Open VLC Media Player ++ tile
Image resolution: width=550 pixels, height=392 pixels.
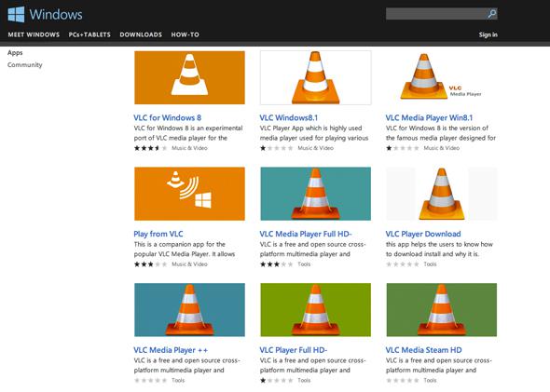(189, 310)
